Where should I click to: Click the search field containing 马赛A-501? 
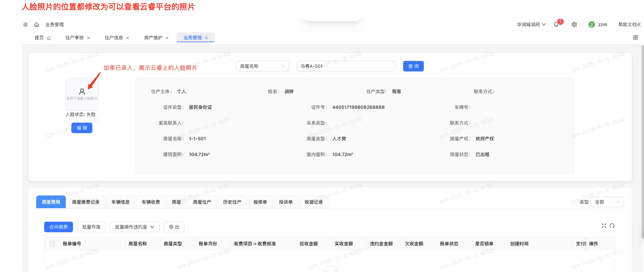pos(346,66)
